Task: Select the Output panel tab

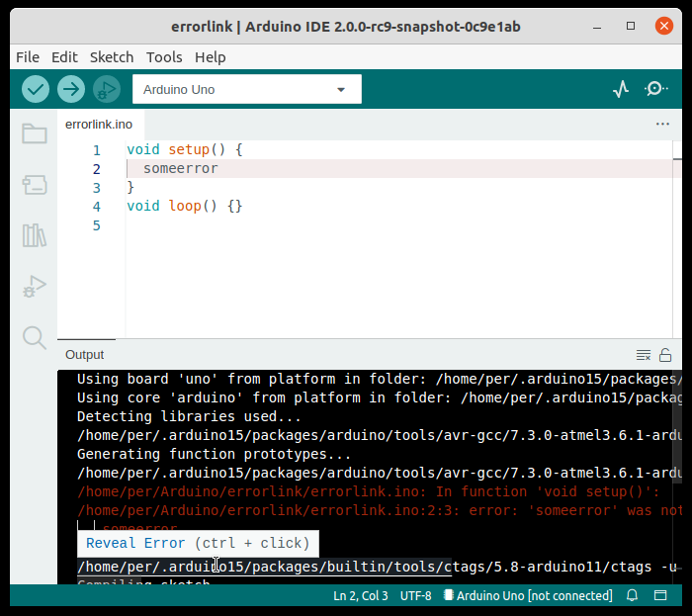Action: click(x=84, y=355)
